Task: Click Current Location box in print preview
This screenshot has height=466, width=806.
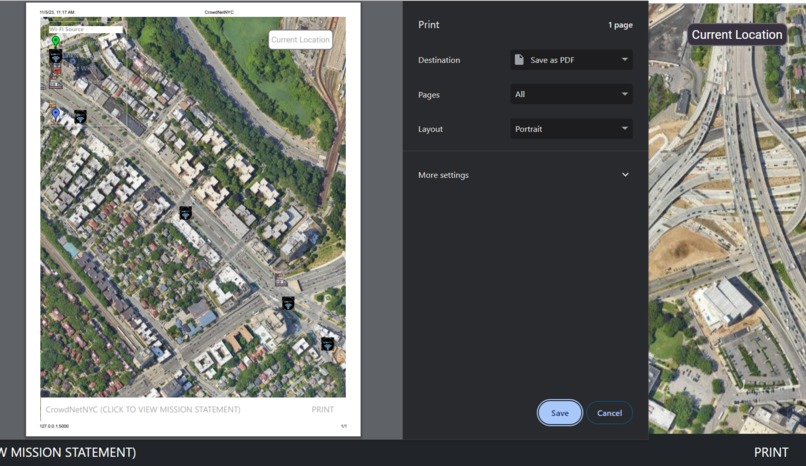Action: (300, 40)
